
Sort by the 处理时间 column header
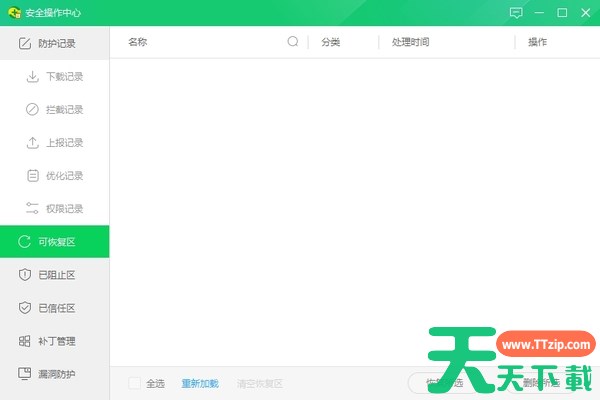tap(410, 42)
